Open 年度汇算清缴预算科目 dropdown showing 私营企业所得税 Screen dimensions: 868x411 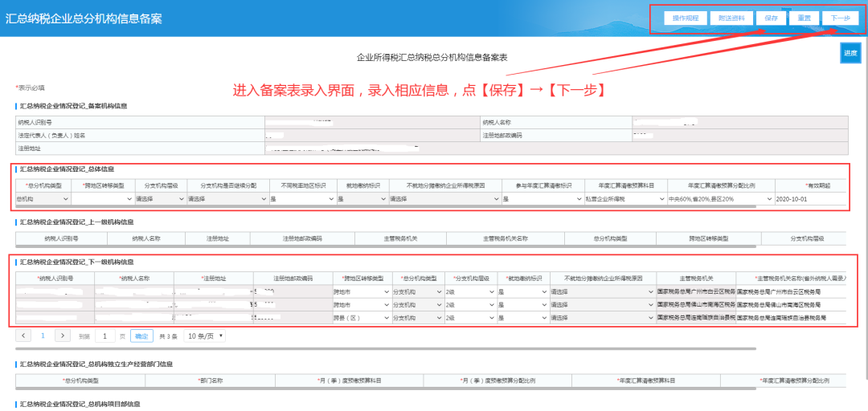pos(624,198)
